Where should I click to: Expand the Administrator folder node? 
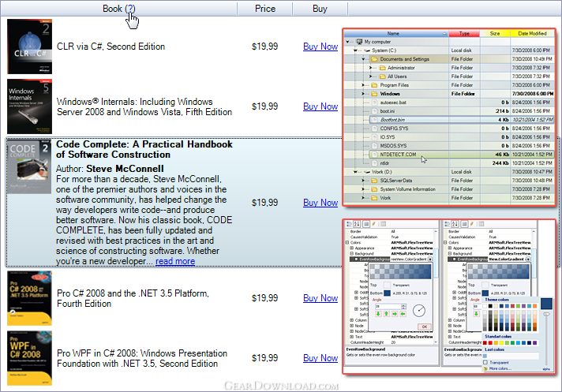pyautogui.click(x=371, y=68)
